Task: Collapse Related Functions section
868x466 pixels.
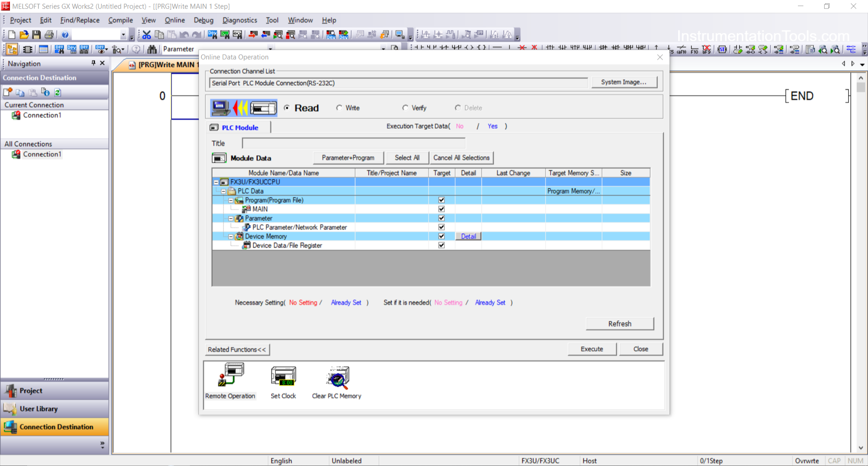Action: 237,349
